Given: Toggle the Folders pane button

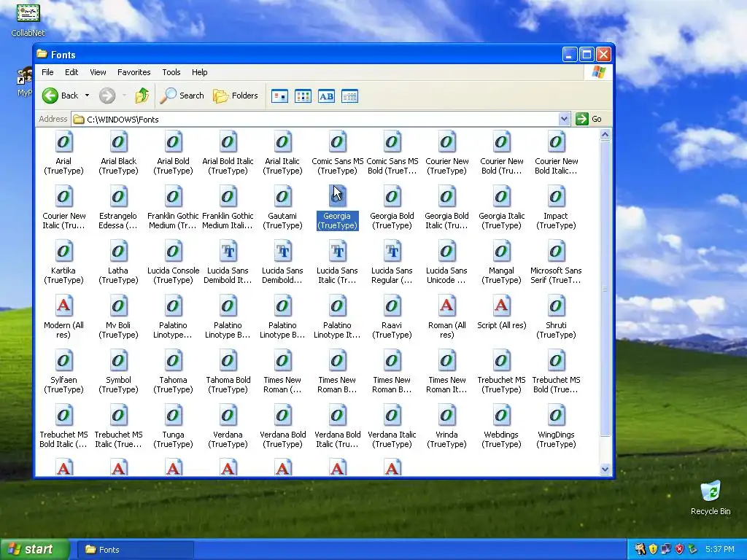Looking at the screenshot, I should pyautogui.click(x=236, y=96).
